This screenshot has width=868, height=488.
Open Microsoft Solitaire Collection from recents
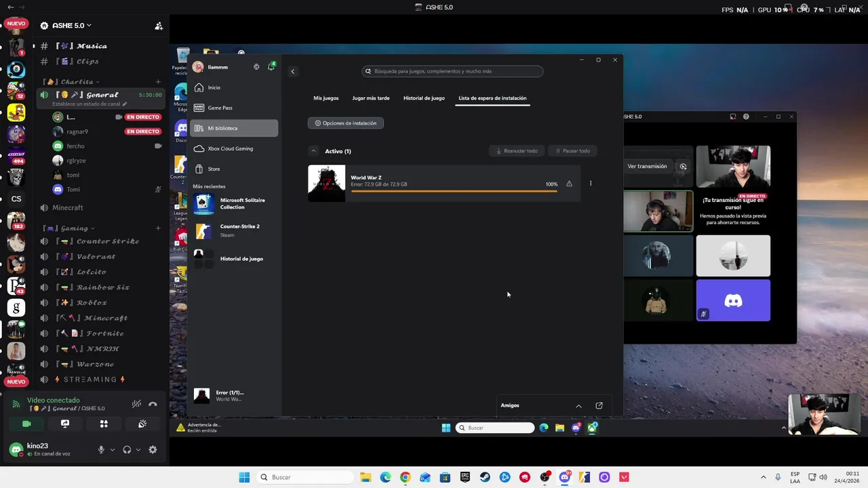coord(234,203)
